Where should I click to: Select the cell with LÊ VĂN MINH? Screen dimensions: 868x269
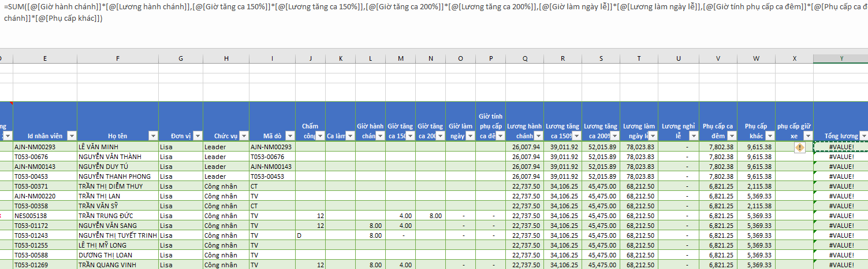(x=118, y=147)
